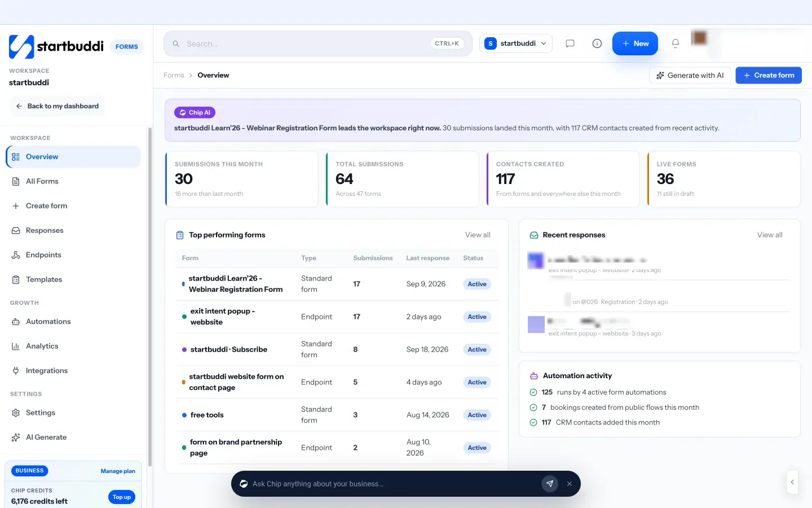Open the startbuddi · Subscribe form row
Screen dimensions: 812x508
[x=337, y=349]
